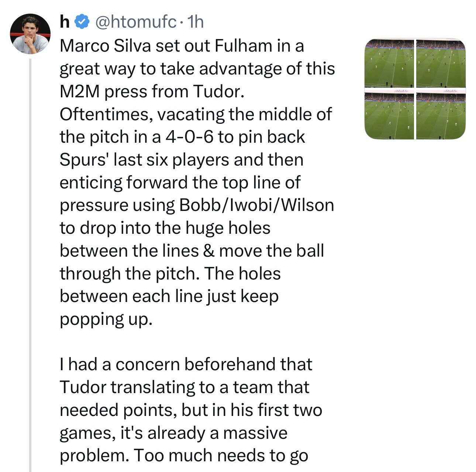Click the line "I had a concern beforehand that"

pos(186,365)
